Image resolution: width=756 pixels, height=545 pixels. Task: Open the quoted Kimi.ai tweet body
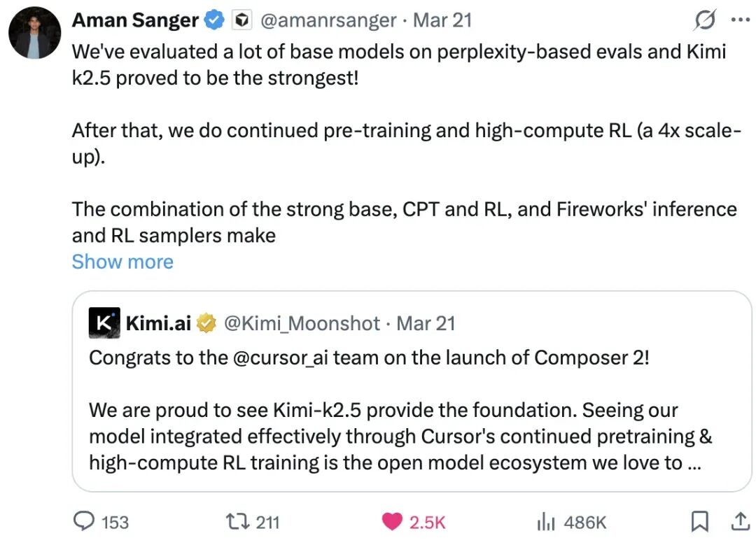392,436
